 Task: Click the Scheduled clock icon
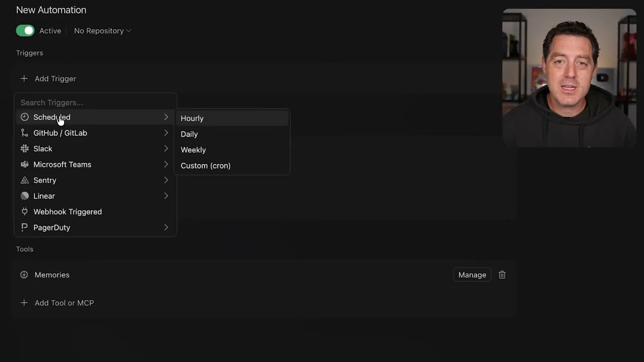(x=25, y=117)
